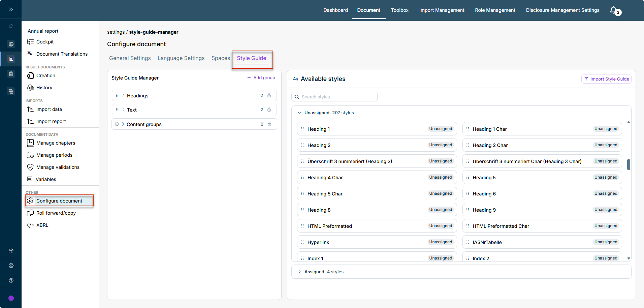The width and height of the screenshot is (644, 308).
Task: Select the Heading 8 style
Action: pos(377,210)
